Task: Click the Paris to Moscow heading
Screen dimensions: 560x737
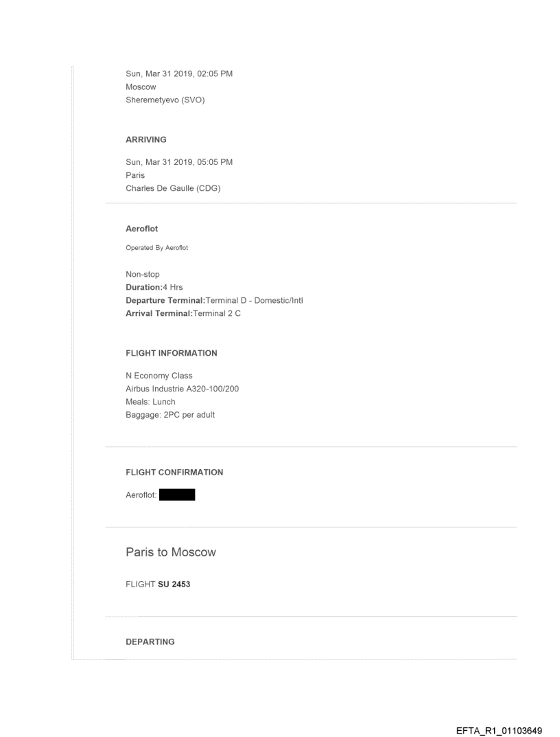Action: tap(171, 552)
